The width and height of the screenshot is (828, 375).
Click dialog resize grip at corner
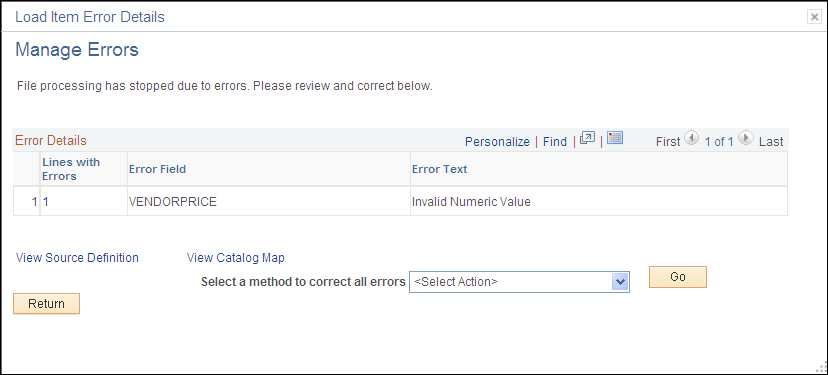coord(821,368)
